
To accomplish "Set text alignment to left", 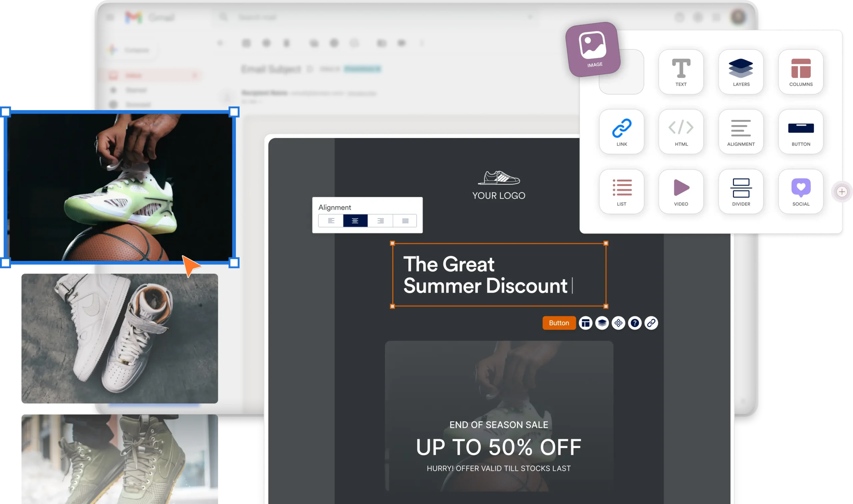I will pos(331,221).
